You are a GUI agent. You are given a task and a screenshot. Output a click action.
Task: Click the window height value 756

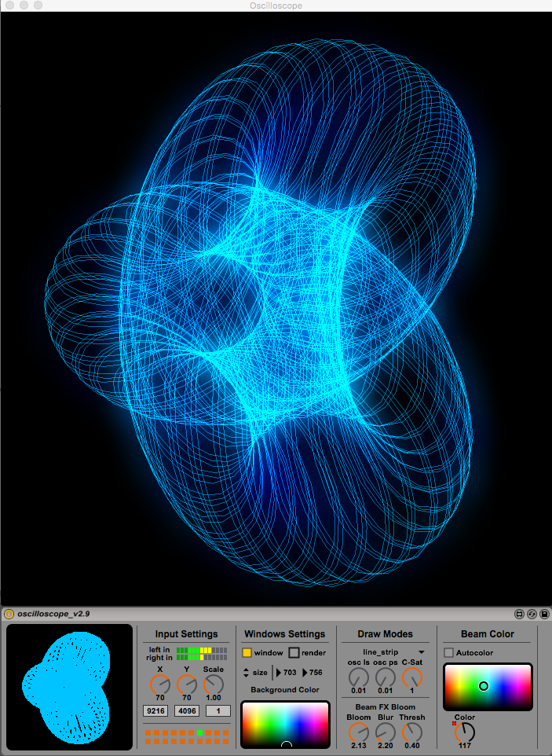click(316, 673)
